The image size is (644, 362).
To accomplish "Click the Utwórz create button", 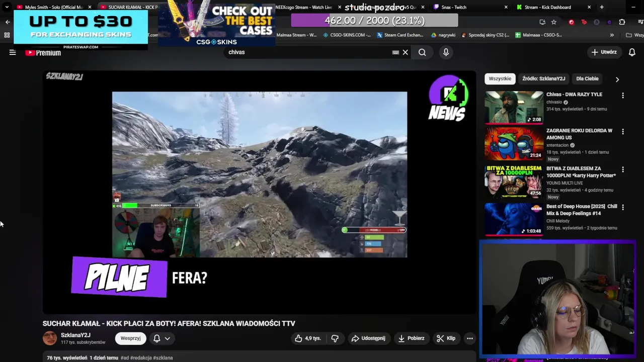I will tap(604, 52).
